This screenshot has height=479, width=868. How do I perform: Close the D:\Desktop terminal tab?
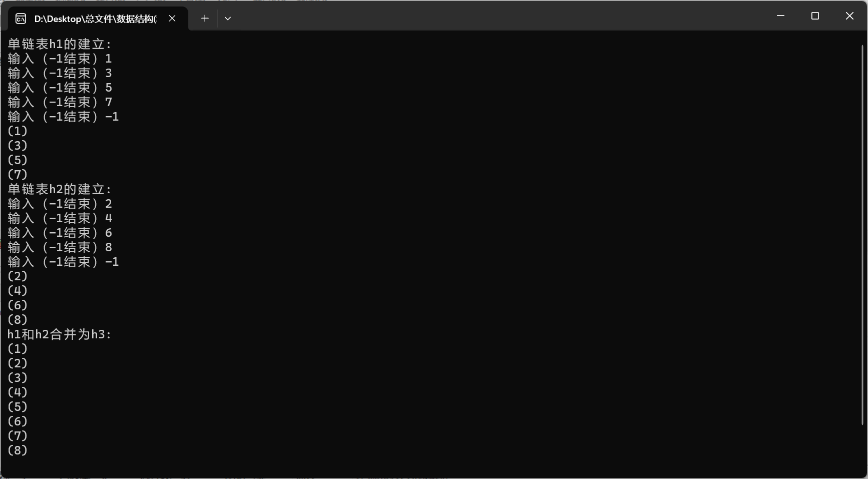point(172,19)
